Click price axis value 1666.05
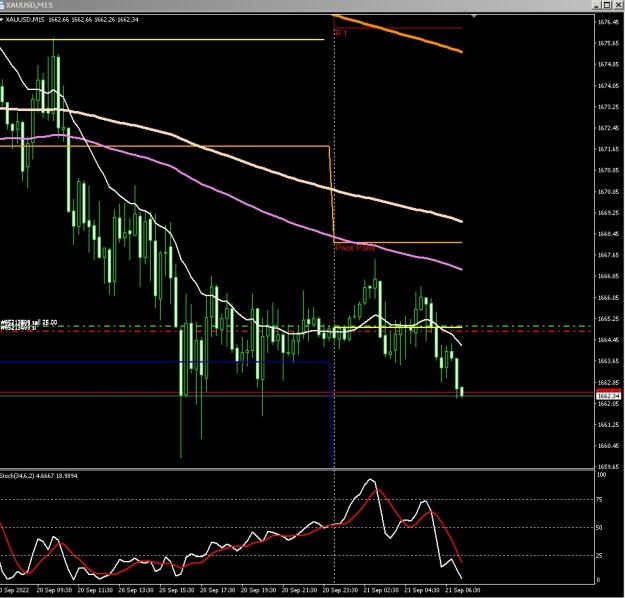Viewport: 625px width, 598px height. coord(608,297)
